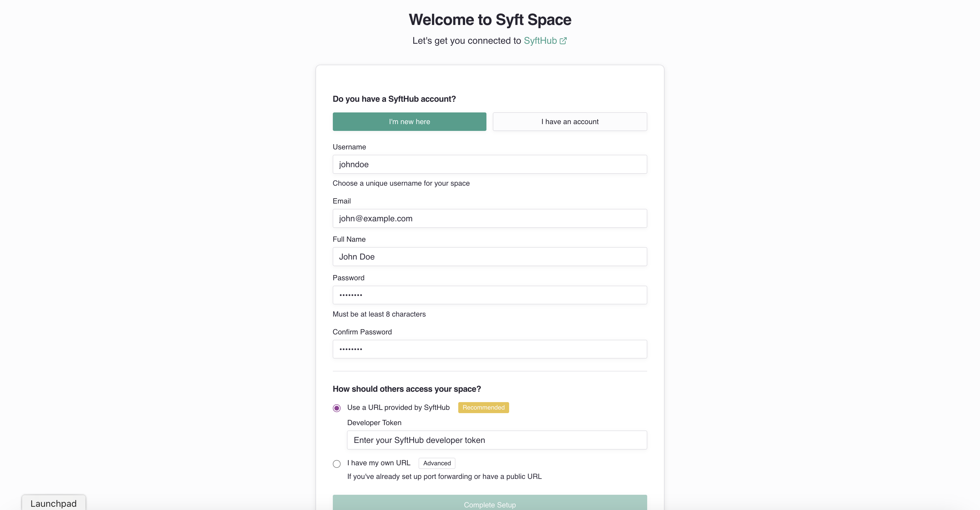Click the Complete Setup button

click(490, 503)
